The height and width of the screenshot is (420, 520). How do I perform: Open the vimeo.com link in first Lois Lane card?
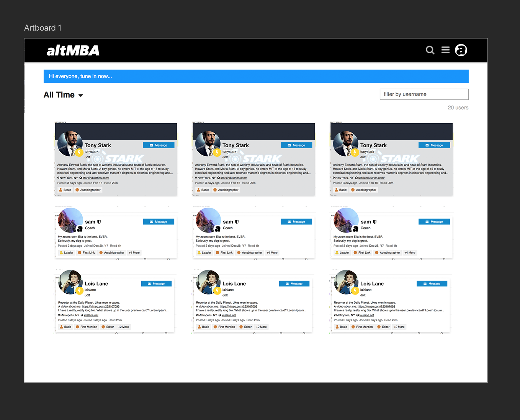pyautogui.click(x=101, y=306)
